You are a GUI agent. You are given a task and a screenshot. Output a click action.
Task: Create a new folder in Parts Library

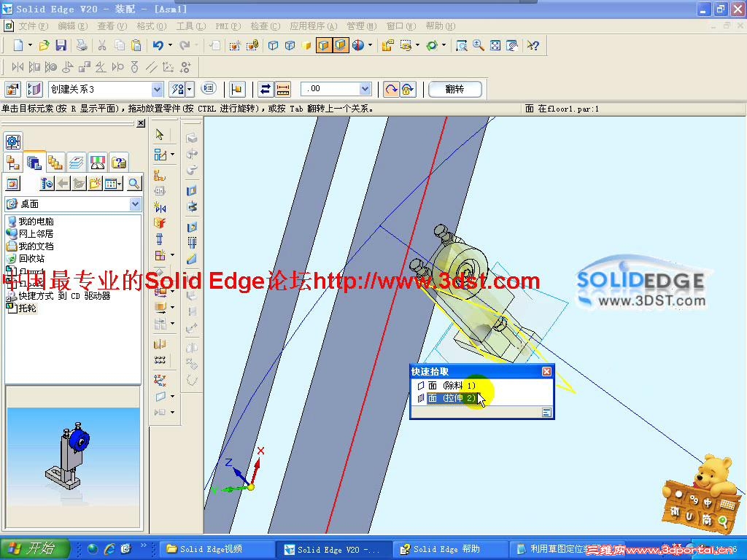(96, 183)
